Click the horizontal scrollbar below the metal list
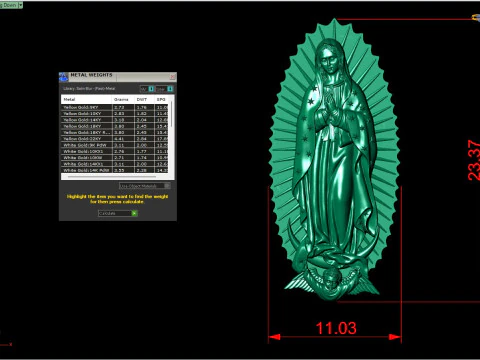This screenshot has height=360, width=480. (112, 177)
